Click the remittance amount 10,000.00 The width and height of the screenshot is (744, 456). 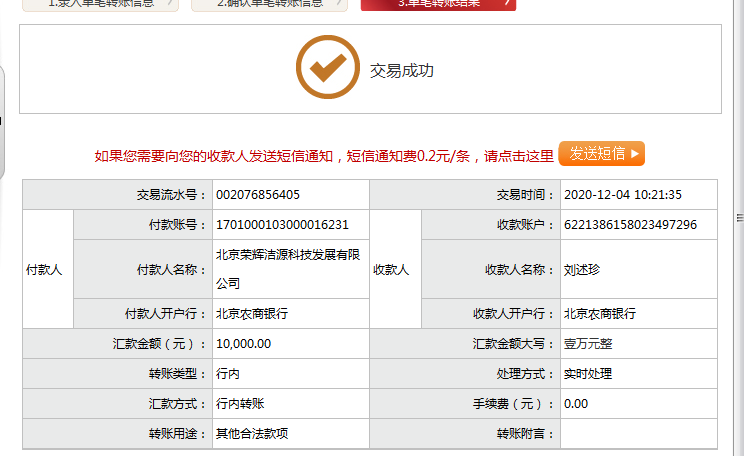click(x=243, y=344)
